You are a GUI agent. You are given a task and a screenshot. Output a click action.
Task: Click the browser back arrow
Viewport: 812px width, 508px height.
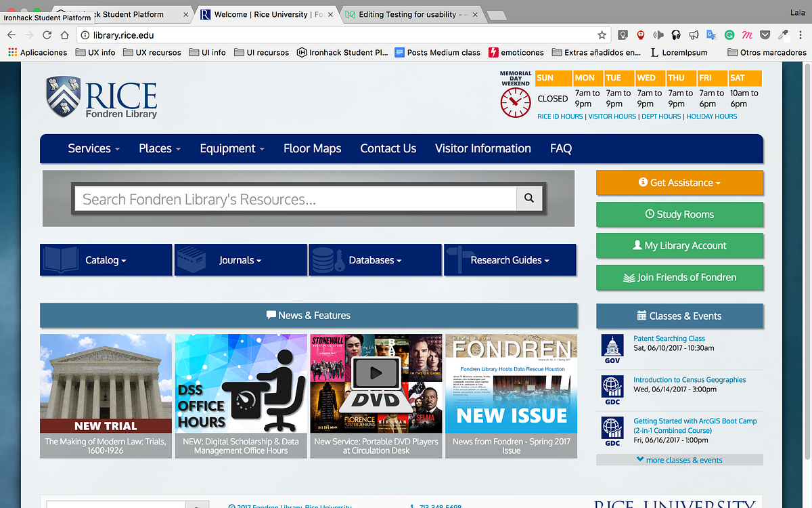click(x=12, y=35)
